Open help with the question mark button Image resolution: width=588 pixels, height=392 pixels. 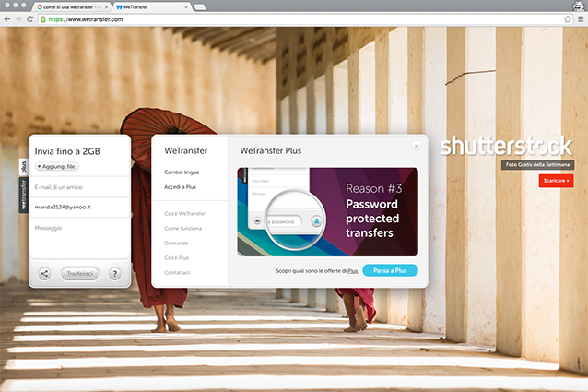click(115, 273)
